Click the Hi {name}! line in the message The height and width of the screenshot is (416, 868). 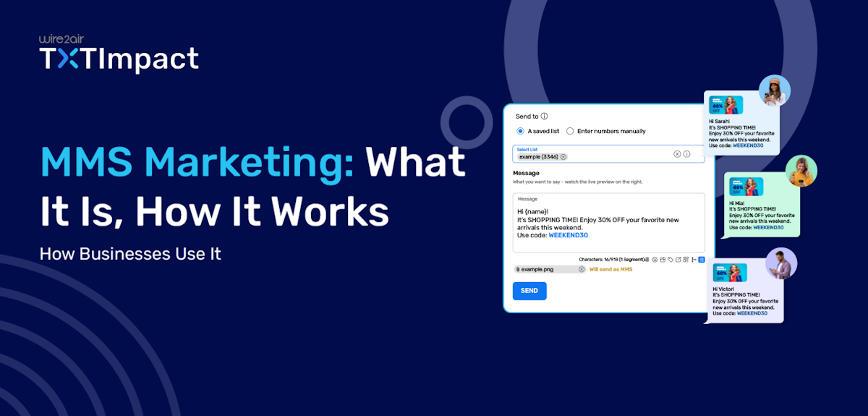(x=533, y=211)
